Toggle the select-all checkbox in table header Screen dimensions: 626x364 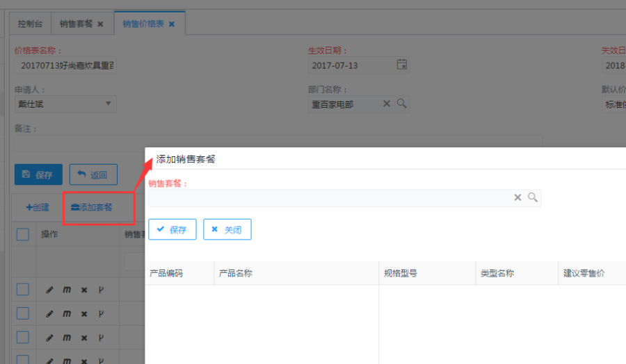click(23, 234)
